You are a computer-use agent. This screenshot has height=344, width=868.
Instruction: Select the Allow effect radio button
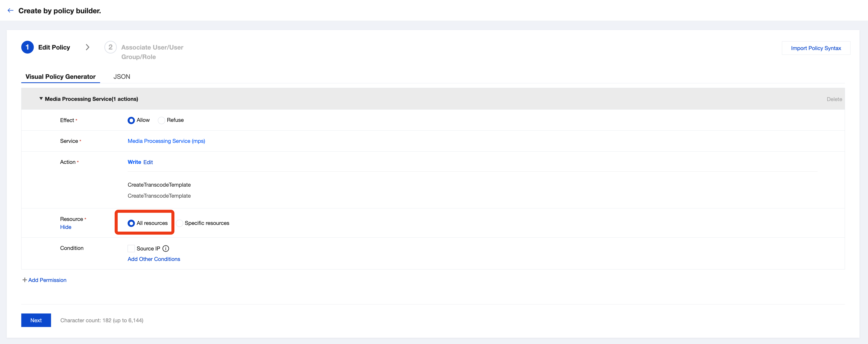(x=131, y=120)
